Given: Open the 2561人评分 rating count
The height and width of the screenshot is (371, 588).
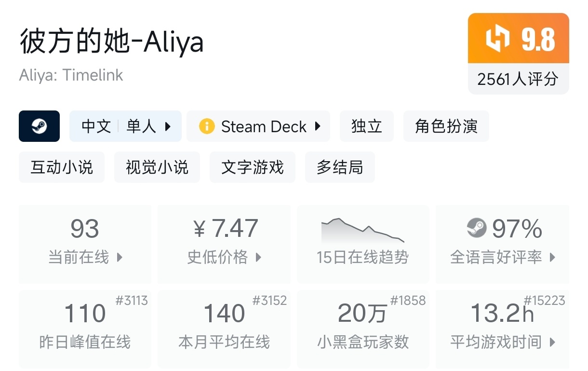Looking at the screenshot, I should [x=518, y=79].
